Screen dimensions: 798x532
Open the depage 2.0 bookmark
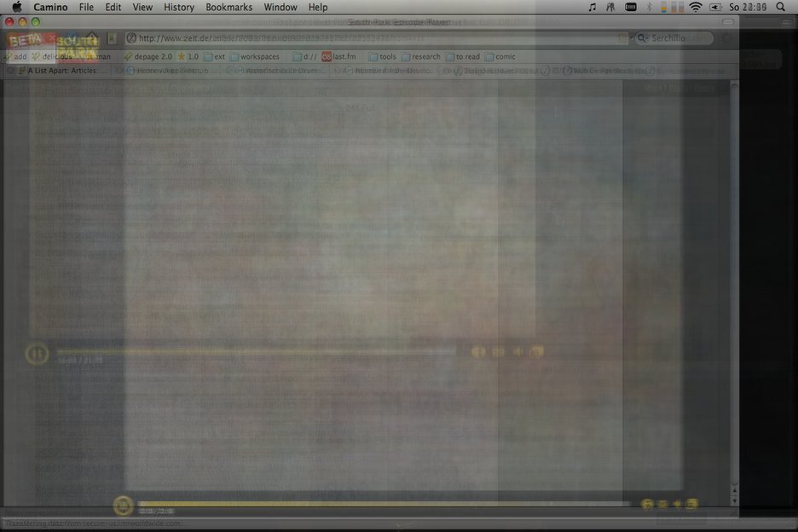click(x=148, y=56)
